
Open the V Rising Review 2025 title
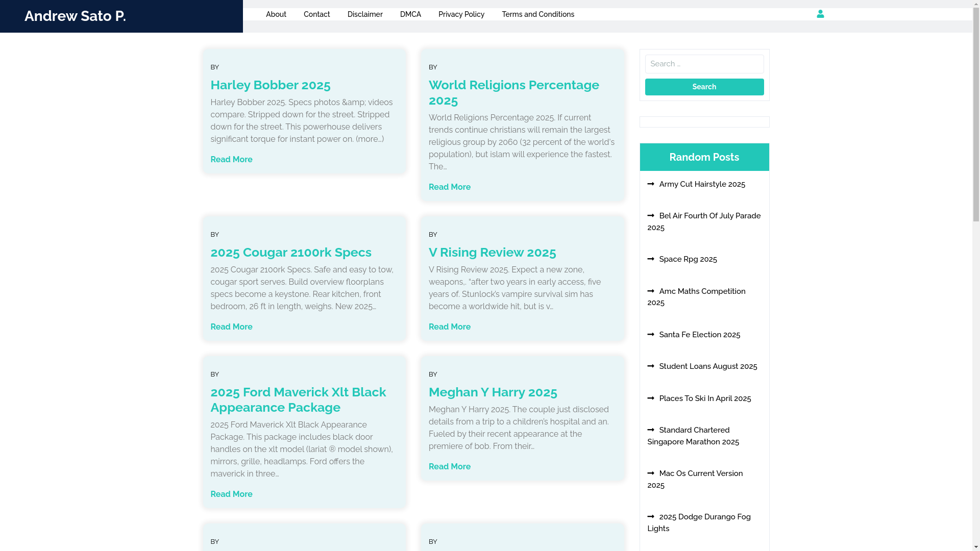493,252
